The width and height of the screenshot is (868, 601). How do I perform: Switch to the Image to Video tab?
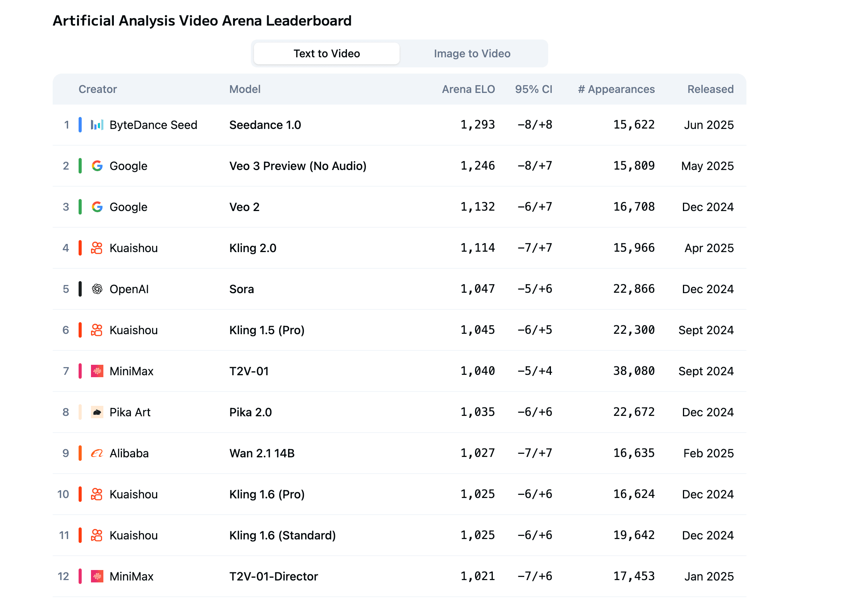472,53
